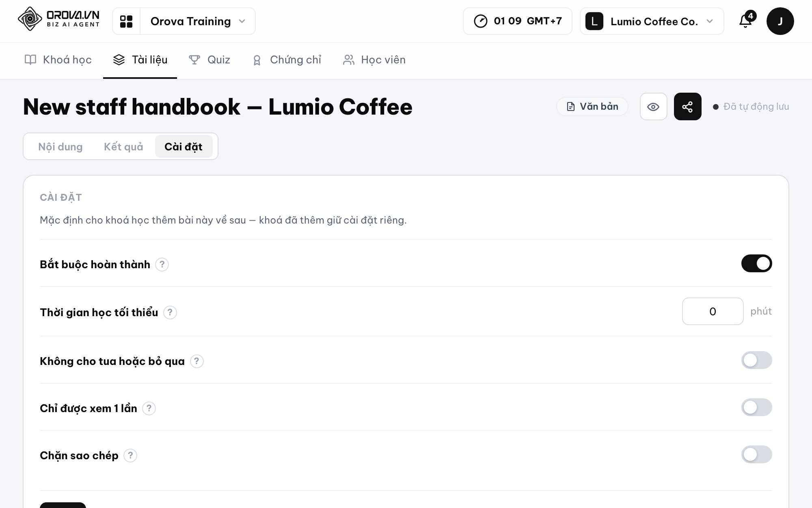Image resolution: width=812 pixels, height=508 pixels.
Task: Click the share icon button
Action: (x=687, y=106)
